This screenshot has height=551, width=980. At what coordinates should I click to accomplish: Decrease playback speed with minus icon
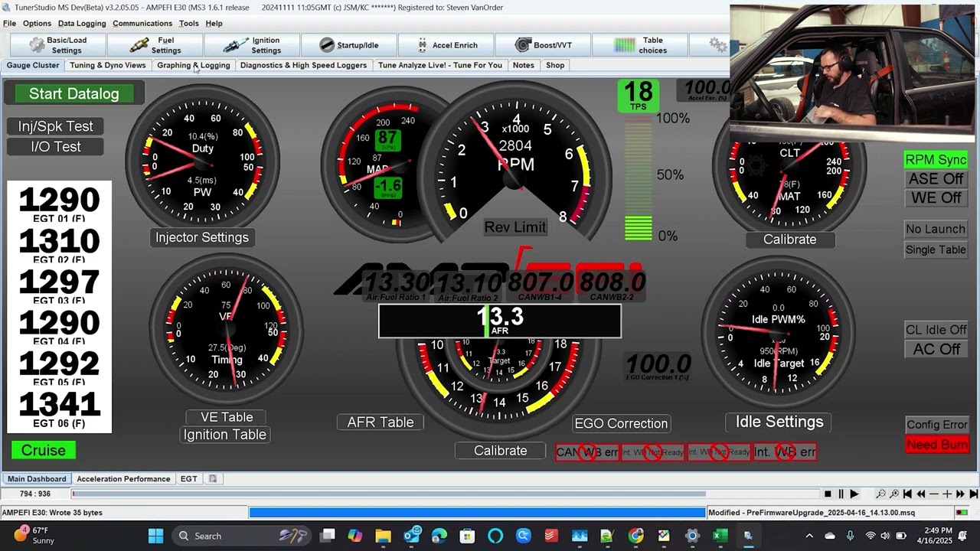pyautogui.click(x=934, y=494)
